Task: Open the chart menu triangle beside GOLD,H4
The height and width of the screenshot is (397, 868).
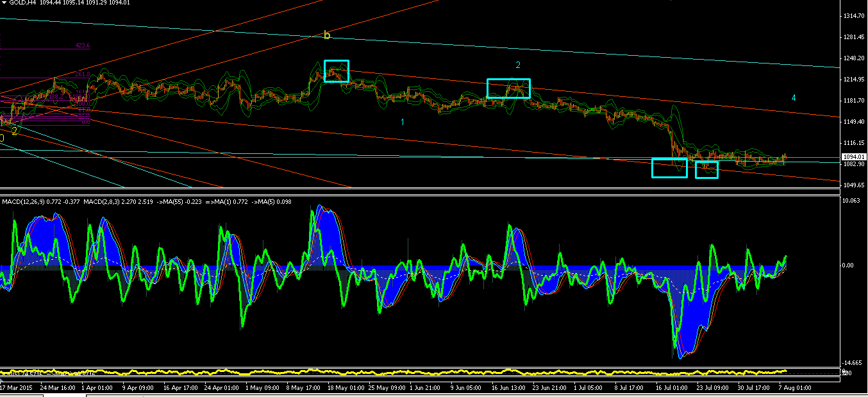Action: (3, 3)
